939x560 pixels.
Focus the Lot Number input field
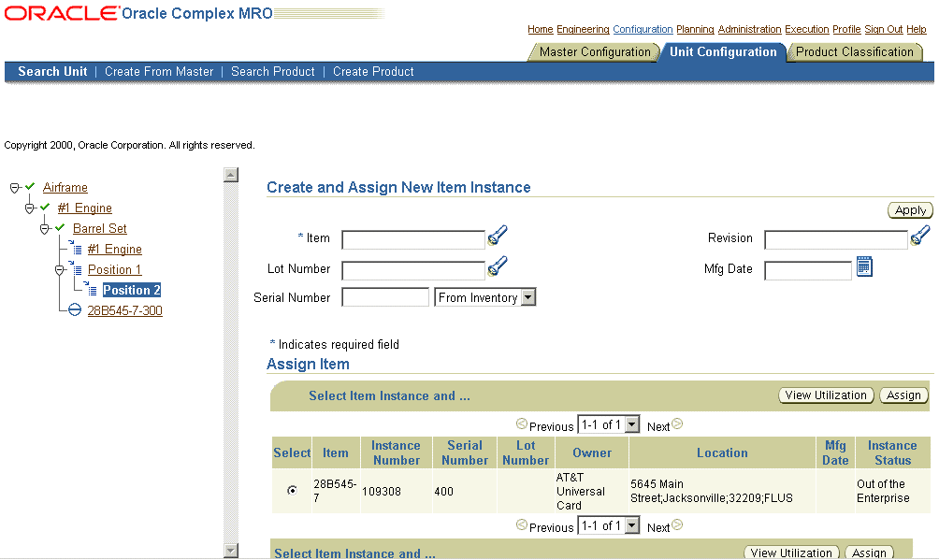[x=413, y=270]
